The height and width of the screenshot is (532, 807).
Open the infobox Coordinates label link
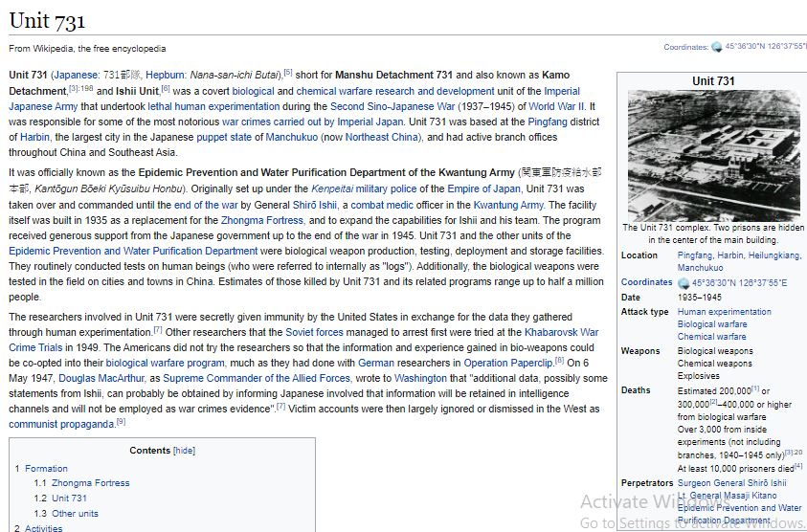pos(646,282)
